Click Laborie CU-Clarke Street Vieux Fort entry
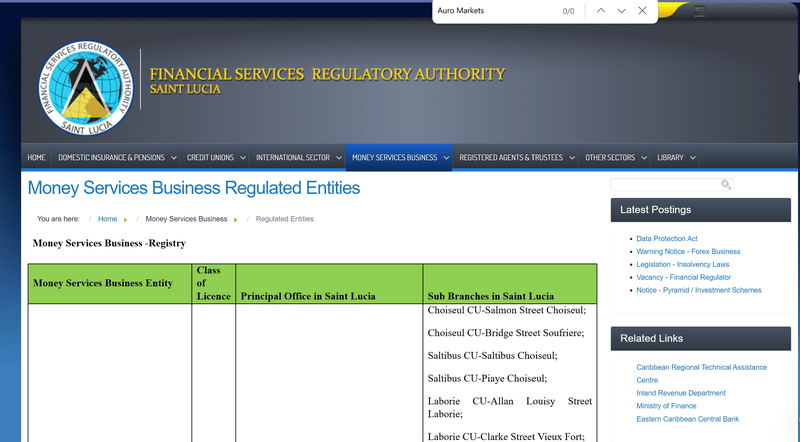The image size is (800, 442). click(506, 436)
